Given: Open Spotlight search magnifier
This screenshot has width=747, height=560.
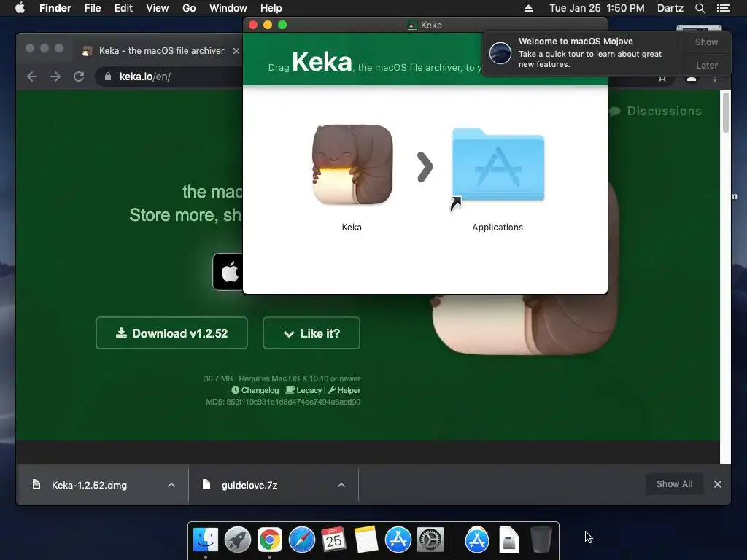Looking at the screenshot, I should (x=700, y=8).
